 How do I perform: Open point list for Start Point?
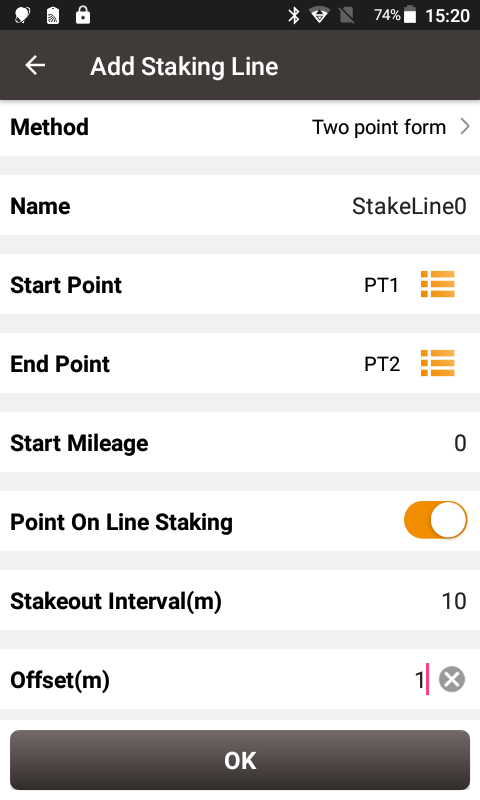click(x=438, y=284)
